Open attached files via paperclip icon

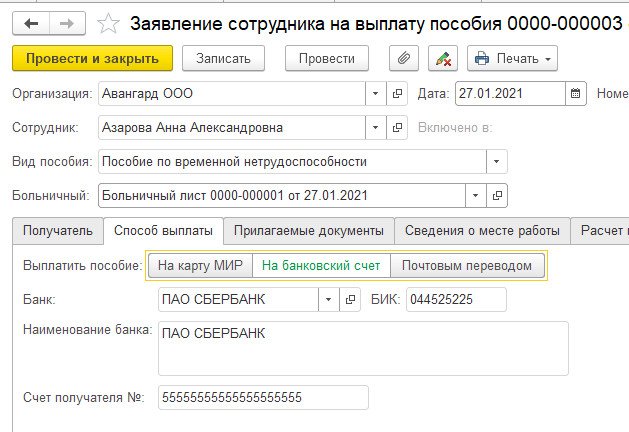[404, 59]
